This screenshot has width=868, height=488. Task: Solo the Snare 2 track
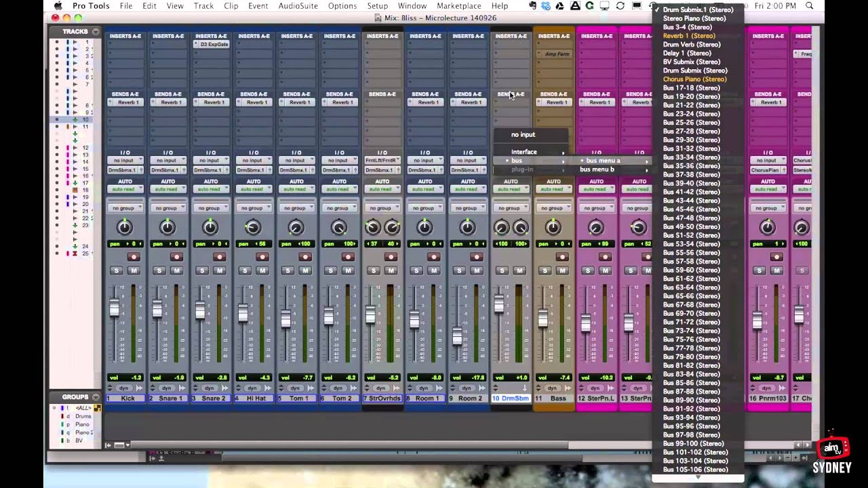(202, 270)
